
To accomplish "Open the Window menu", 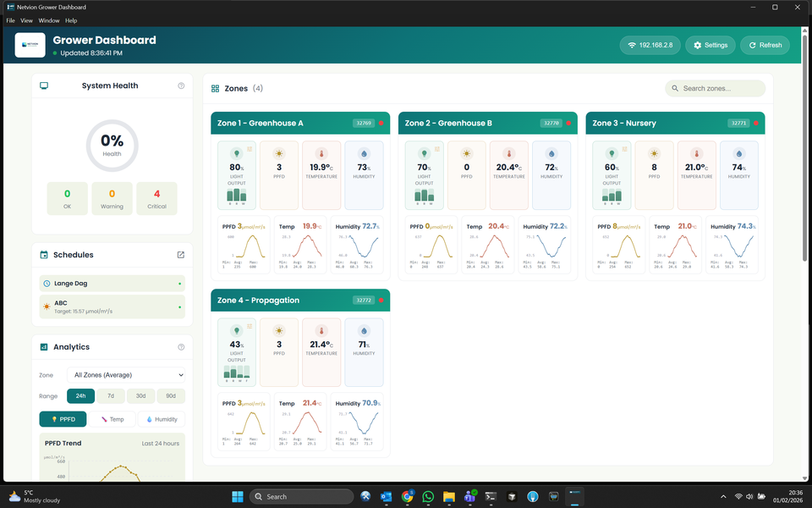I will (49, 20).
